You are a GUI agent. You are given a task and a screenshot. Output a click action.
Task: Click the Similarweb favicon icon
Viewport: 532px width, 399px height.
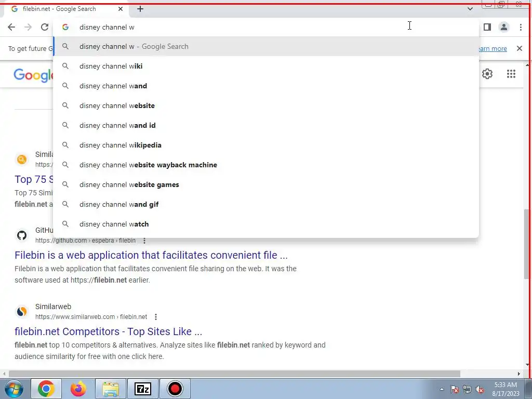(x=22, y=312)
